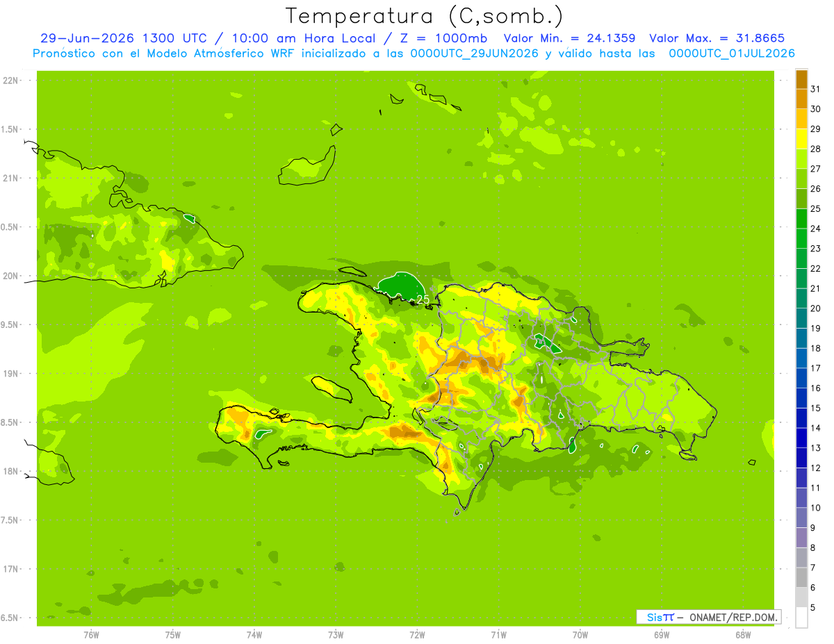This screenshot has width=834, height=644.
Task: Click the "17N" latitude label
Action: [11, 569]
